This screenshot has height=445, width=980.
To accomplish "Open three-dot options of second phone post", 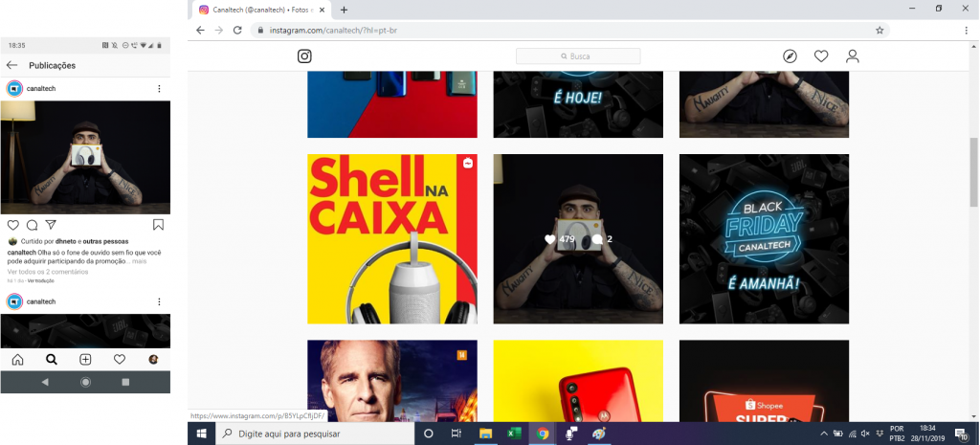I will [x=159, y=301].
